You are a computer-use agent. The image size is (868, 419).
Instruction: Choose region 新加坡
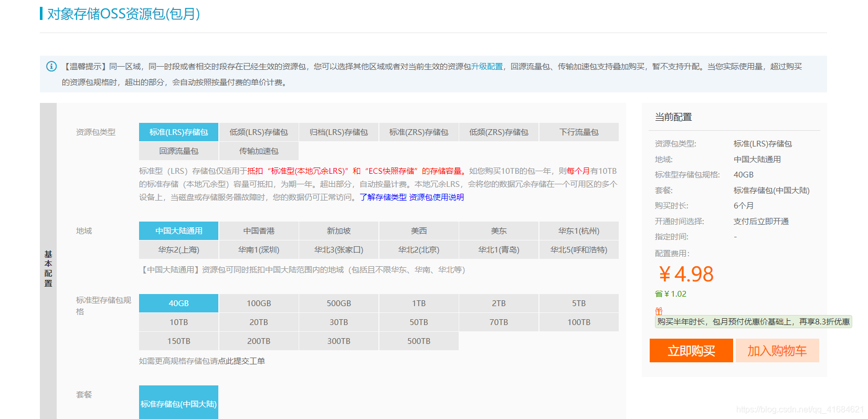pyautogui.click(x=338, y=231)
